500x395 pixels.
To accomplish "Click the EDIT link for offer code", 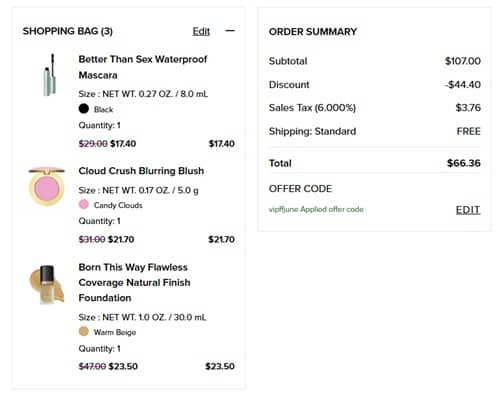I will 468,210.
